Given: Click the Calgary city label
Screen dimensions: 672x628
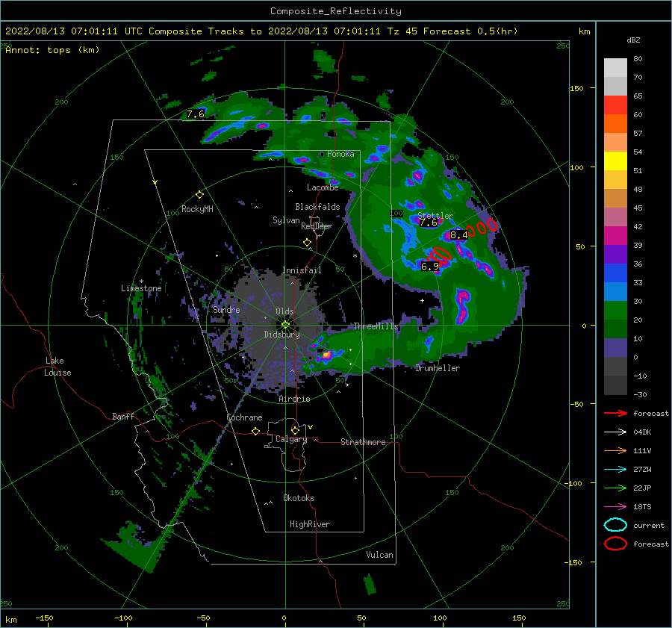Looking at the screenshot, I should click(x=291, y=439).
